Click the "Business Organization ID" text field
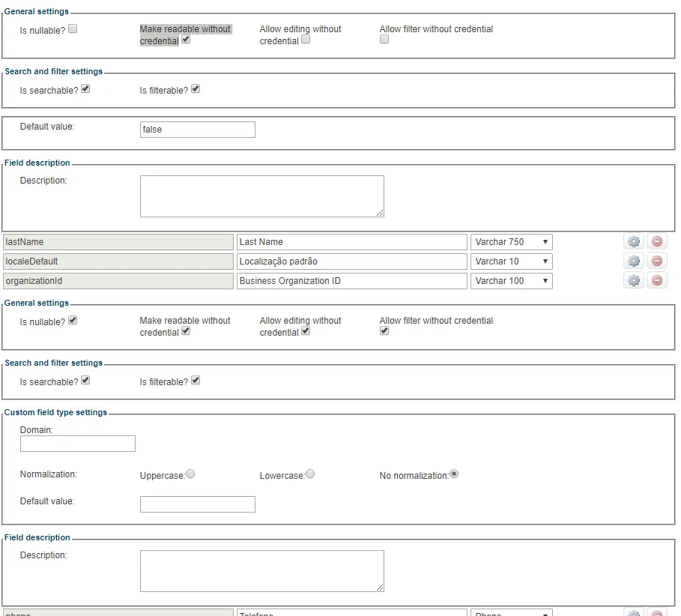 [351, 281]
